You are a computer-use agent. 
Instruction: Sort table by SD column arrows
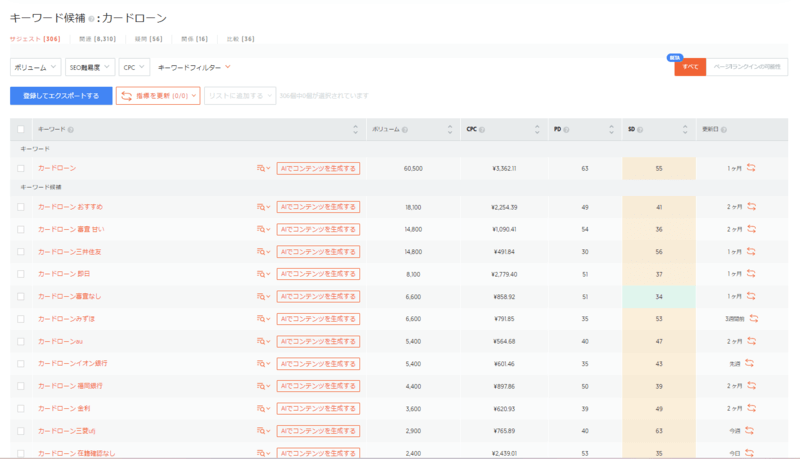(685, 130)
